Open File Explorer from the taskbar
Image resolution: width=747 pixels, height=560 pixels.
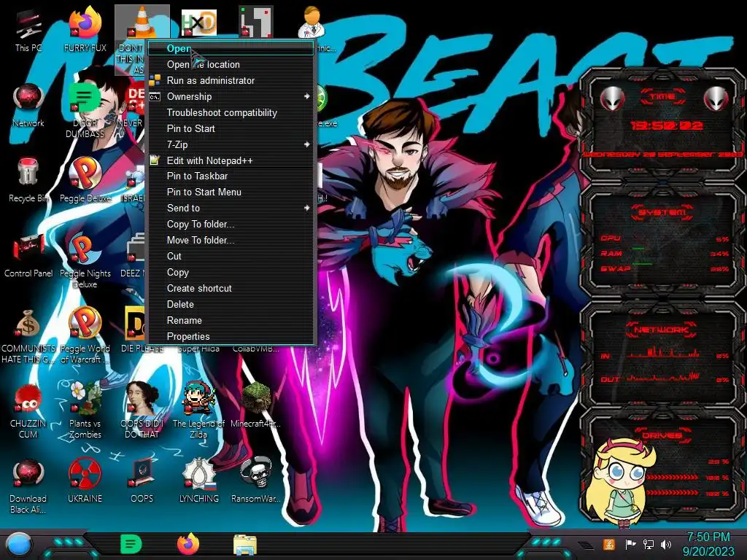[245, 545]
